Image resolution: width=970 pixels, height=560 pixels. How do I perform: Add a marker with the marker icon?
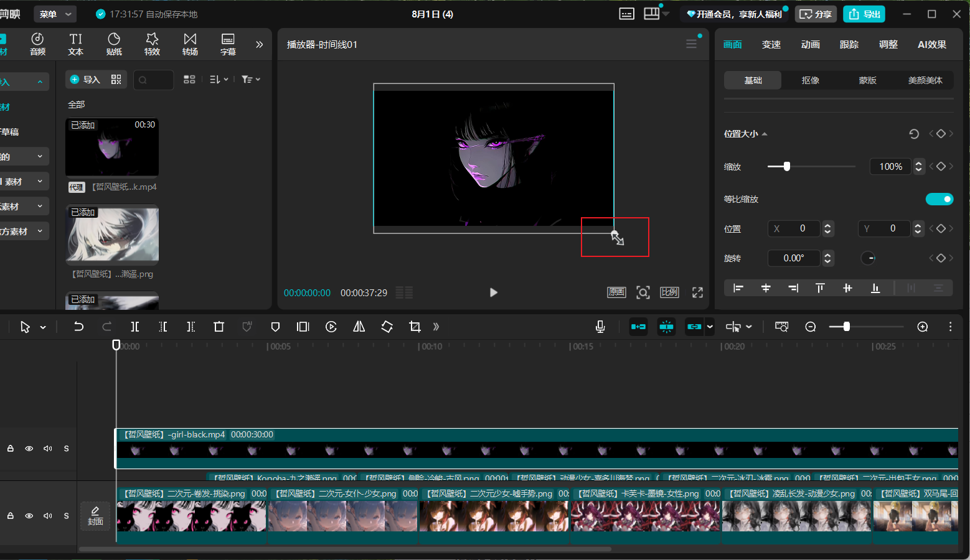coord(275,327)
